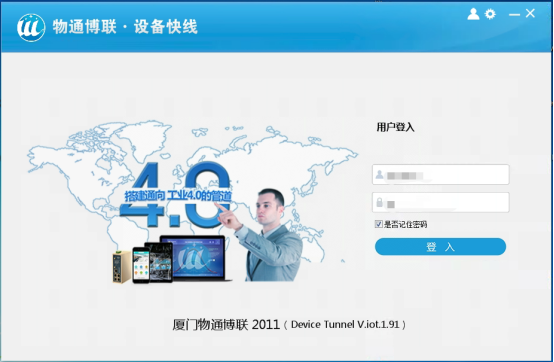Click the 是否记住密码 label text
The image size is (554, 362).
406,224
